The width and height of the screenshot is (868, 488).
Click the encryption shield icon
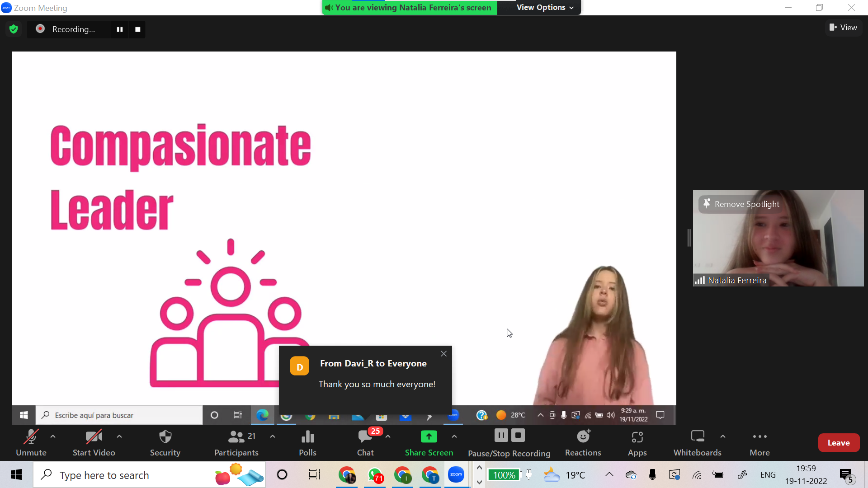point(14,29)
